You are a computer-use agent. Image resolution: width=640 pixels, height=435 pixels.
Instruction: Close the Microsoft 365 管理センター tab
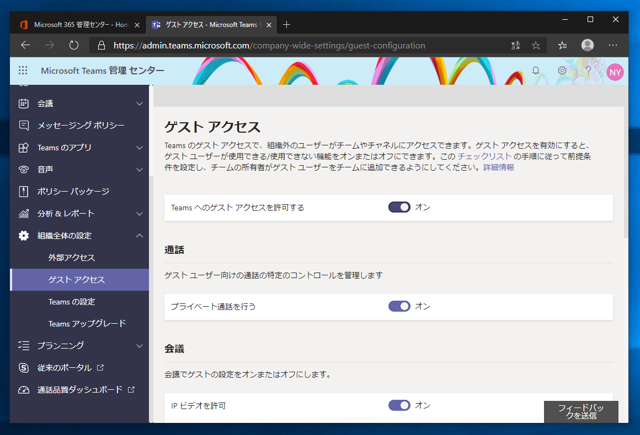137,25
